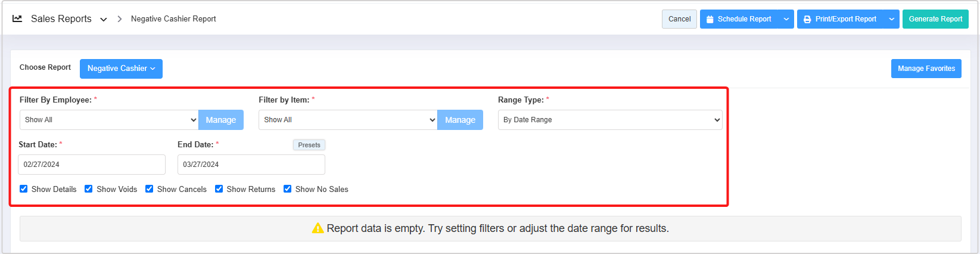Screen dimensions: 980x254
Task: Open the Filter By Employee dropdown
Action: [x=109, y=120]
